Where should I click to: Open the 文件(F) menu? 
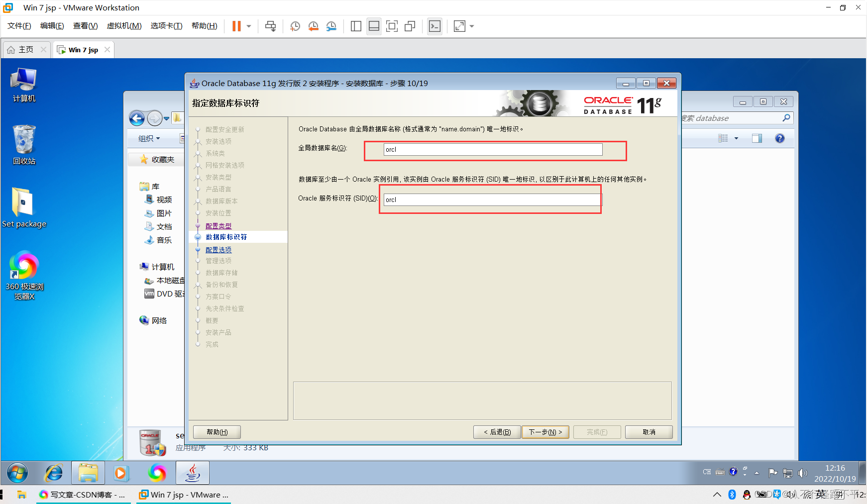[19, 26]
